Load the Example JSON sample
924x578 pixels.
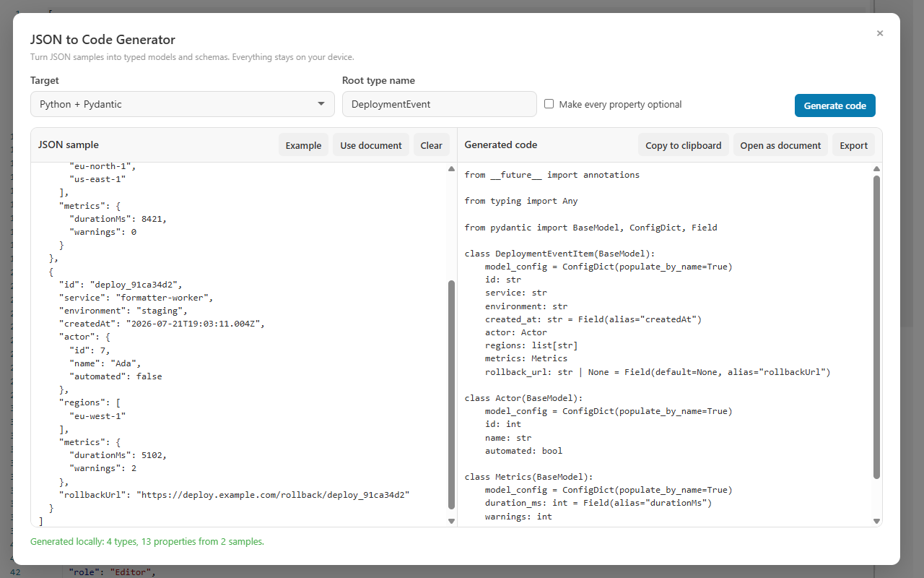coord(303,145)
